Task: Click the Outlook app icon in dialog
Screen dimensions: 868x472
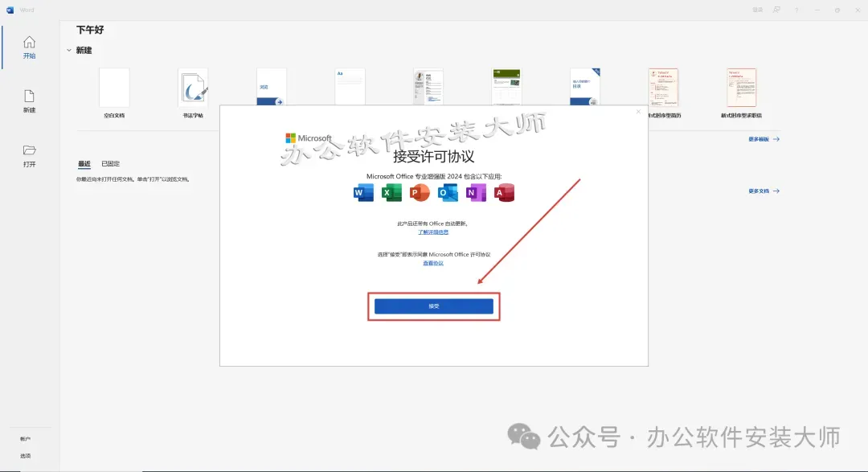Action: [448, 193]
